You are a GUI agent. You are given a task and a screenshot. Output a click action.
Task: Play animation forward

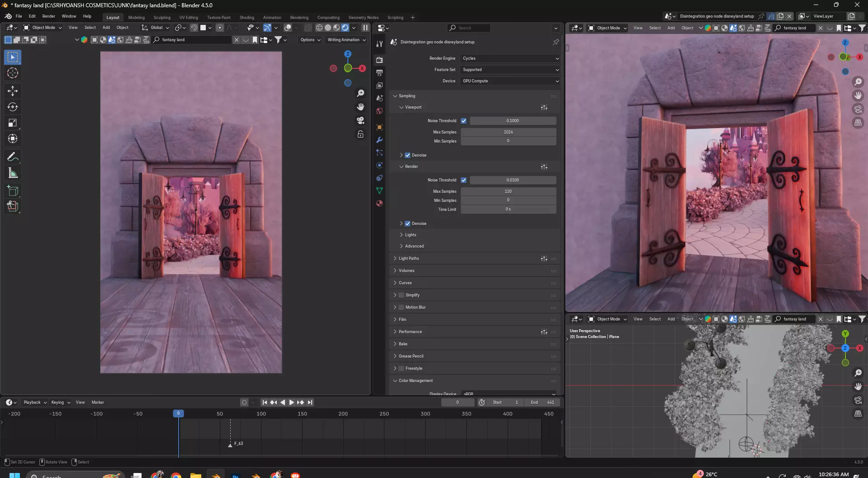[x=292, y=402]
